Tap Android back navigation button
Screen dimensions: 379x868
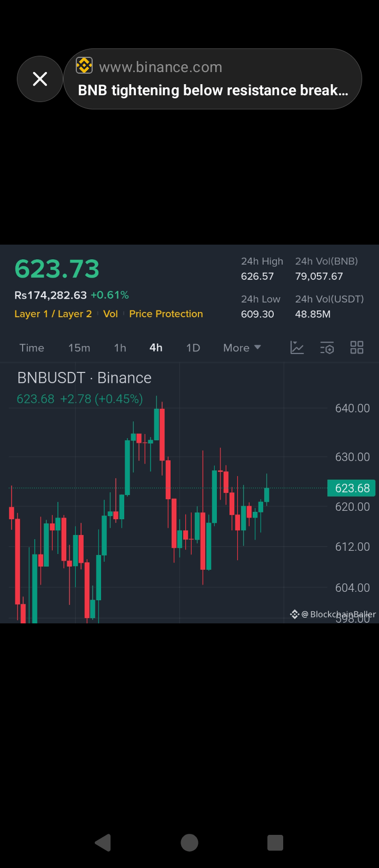pyautogui.click(x=103, y=842)
